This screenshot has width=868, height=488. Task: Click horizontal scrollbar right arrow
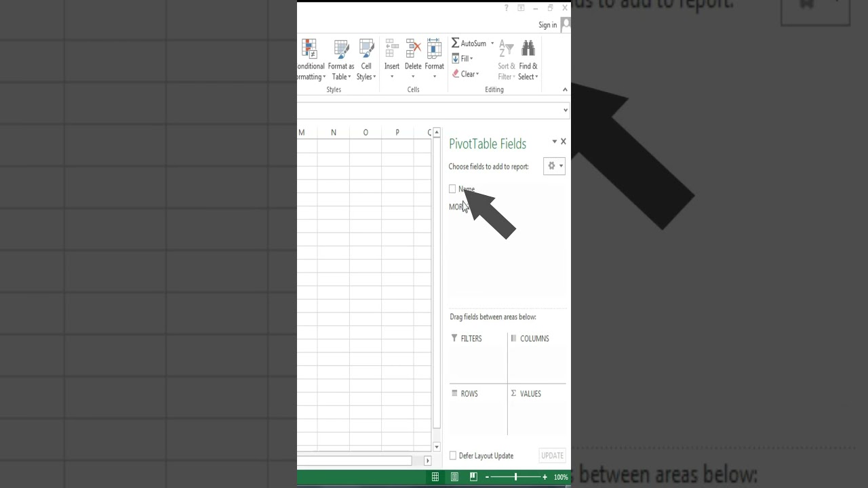coord(427,461)
